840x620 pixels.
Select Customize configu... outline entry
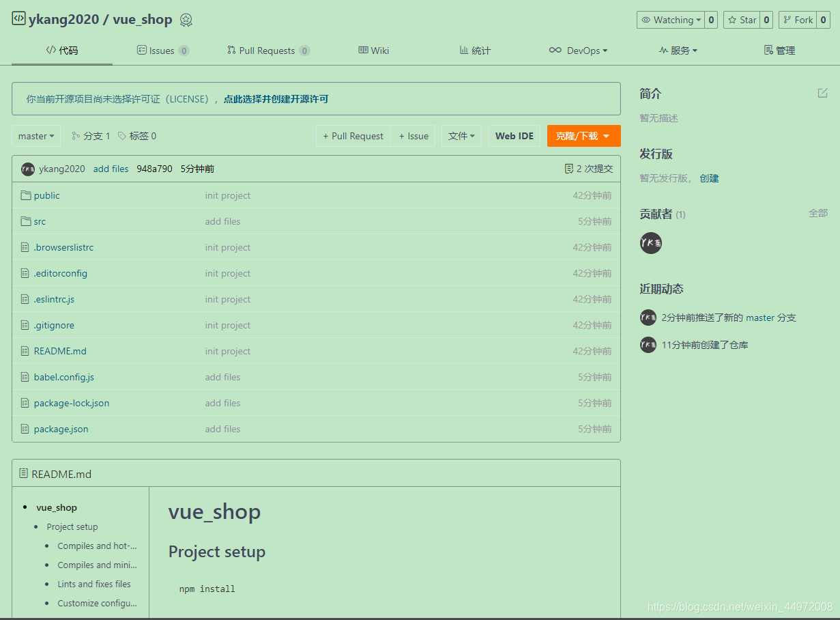pyautogui.click(x=98, y=603)
